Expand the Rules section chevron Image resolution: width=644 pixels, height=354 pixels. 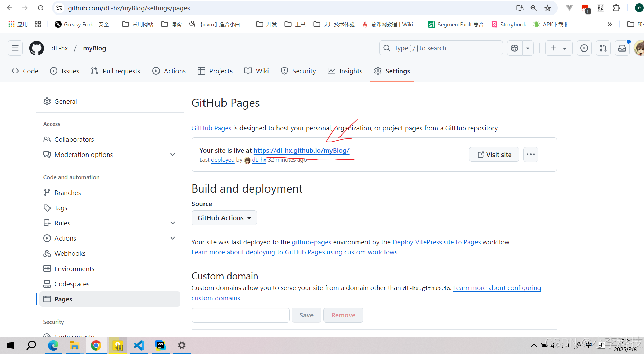(x=173, y=223)
